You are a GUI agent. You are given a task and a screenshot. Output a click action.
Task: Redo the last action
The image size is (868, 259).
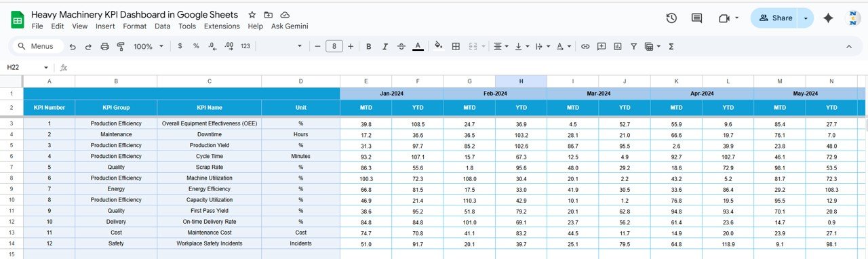tap(88, 46)
